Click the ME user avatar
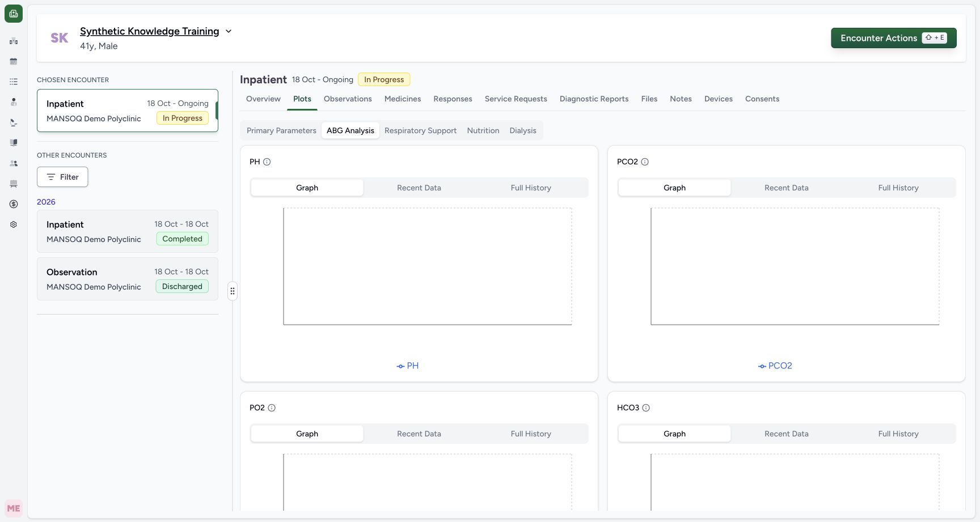The width and height of the screenshot is (980, 522). pyautogui.click(x=14, y=508)
